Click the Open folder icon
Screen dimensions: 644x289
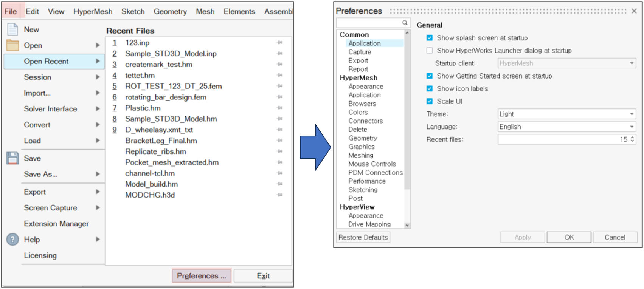point(12,45)
